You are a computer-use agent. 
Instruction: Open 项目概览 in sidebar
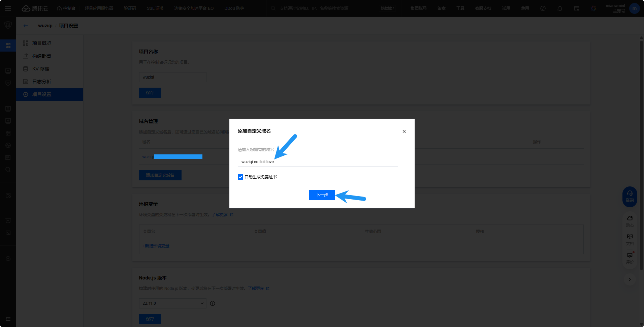click(x=42, y=43)
